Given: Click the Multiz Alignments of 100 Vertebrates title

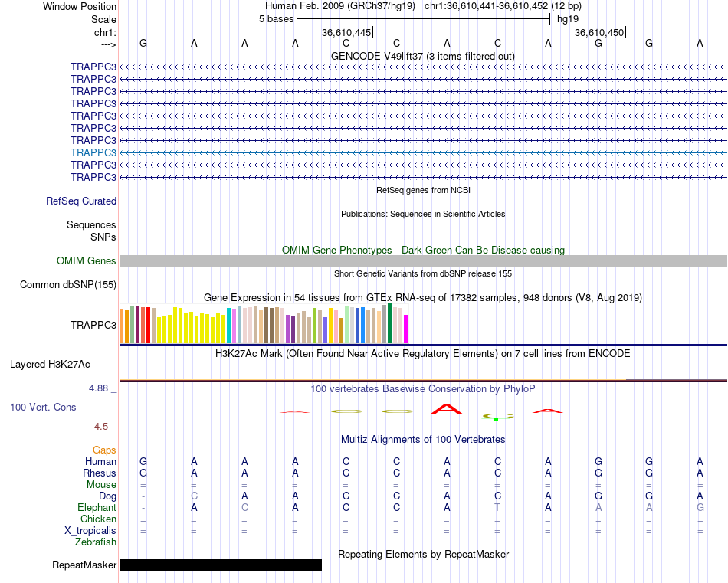Looking at the screenshot, I should click(423, 439).
